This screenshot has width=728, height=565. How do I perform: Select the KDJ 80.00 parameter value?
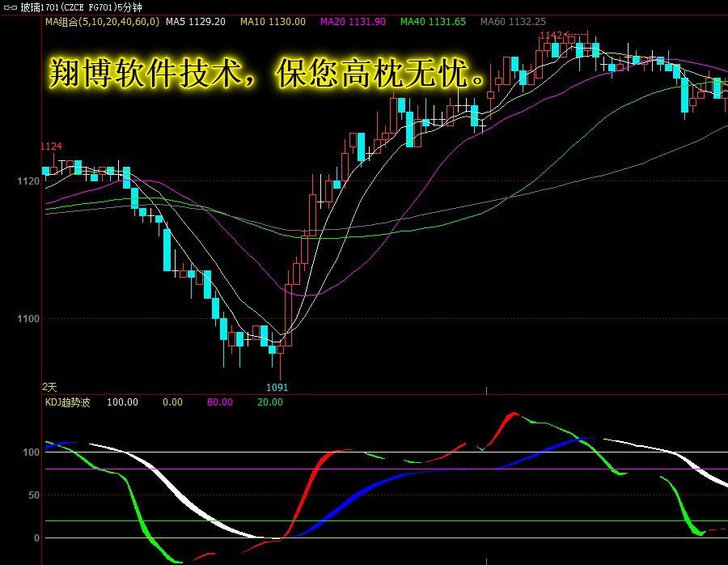point(219,402)
